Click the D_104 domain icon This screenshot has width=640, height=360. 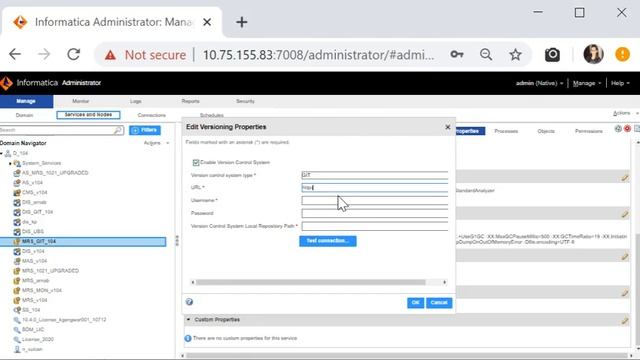(8, 153)
